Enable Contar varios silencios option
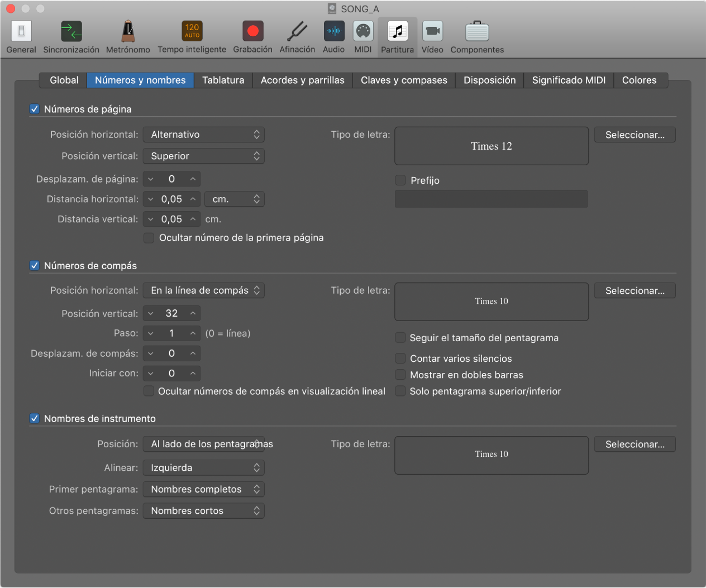The image size is (706, 588). pos(400,358)
